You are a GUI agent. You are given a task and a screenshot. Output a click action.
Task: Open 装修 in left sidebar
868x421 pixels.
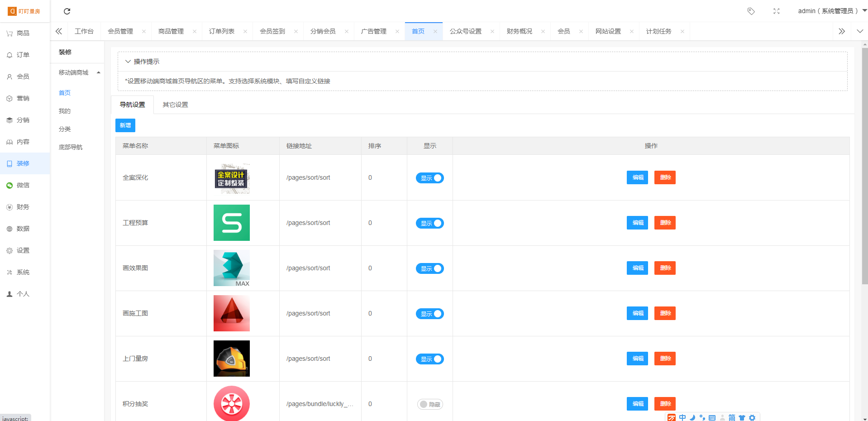click(25, 163)
